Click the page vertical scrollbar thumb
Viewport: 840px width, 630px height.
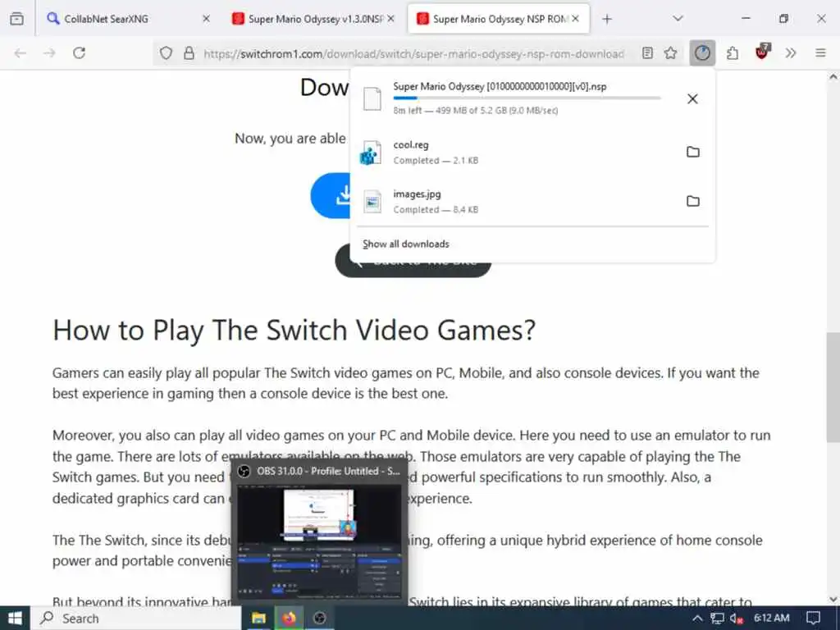pyautogui.click(x=833, y=387)
